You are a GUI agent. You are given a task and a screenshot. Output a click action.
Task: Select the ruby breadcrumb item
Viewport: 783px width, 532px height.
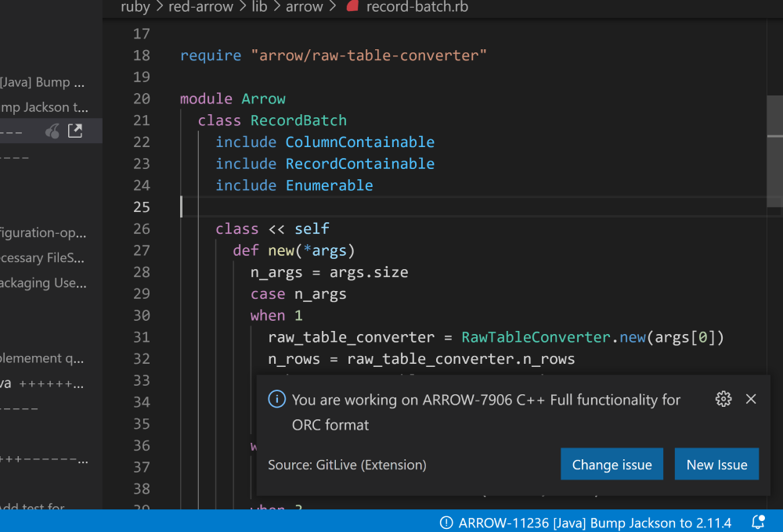pos(135,7)
